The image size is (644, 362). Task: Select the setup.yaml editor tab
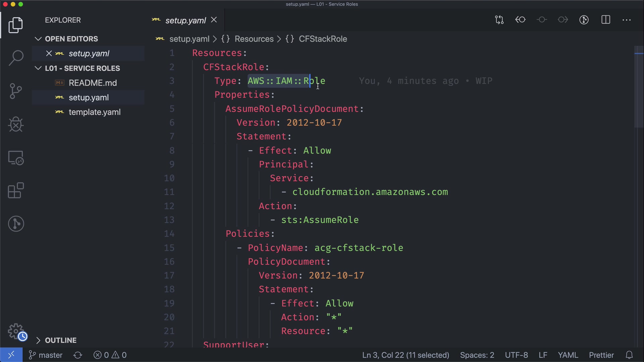185,20
